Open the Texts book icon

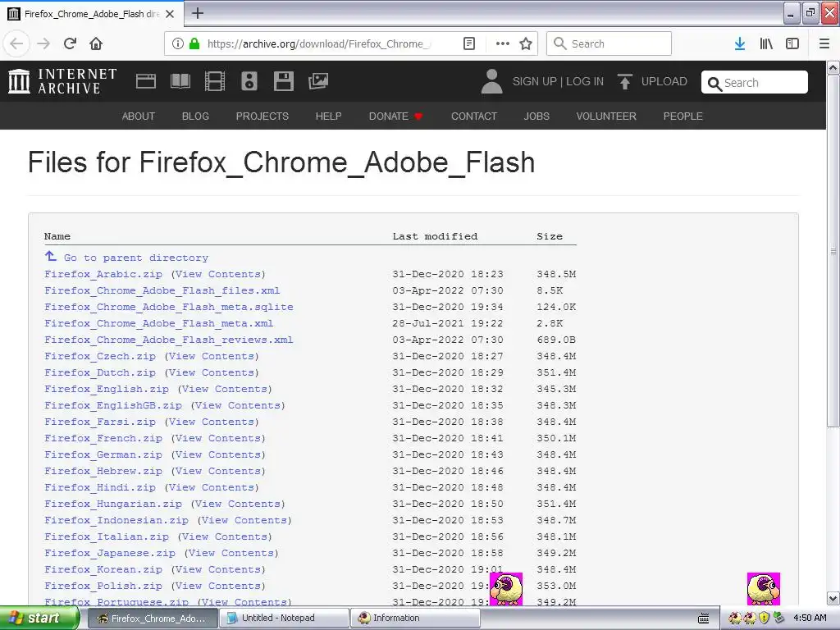(180, 81)
